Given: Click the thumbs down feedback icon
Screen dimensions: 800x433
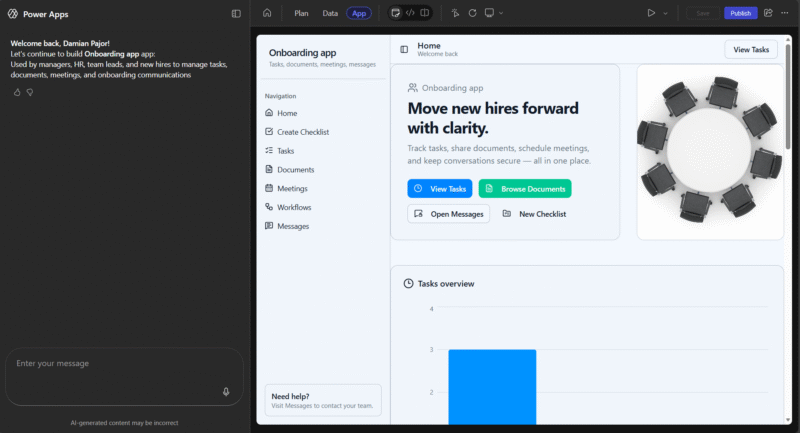Looking at the screenshot, I should (x=30, y=92).
